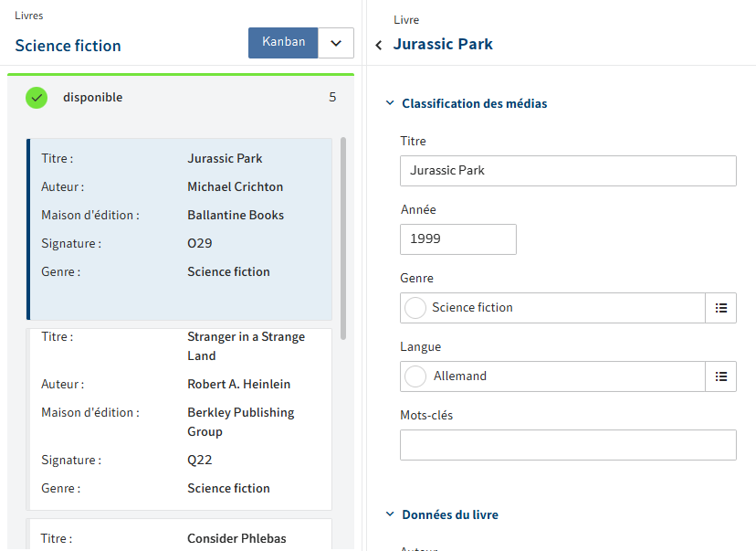
Task: Click the Données du livre heading text
Action: click(450, 514)
